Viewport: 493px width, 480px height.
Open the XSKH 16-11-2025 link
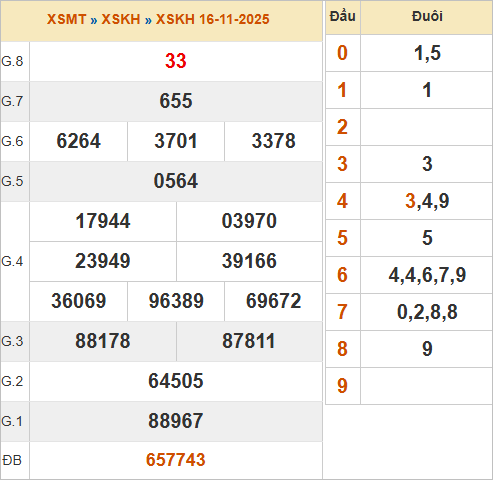[x=213, y=19]
